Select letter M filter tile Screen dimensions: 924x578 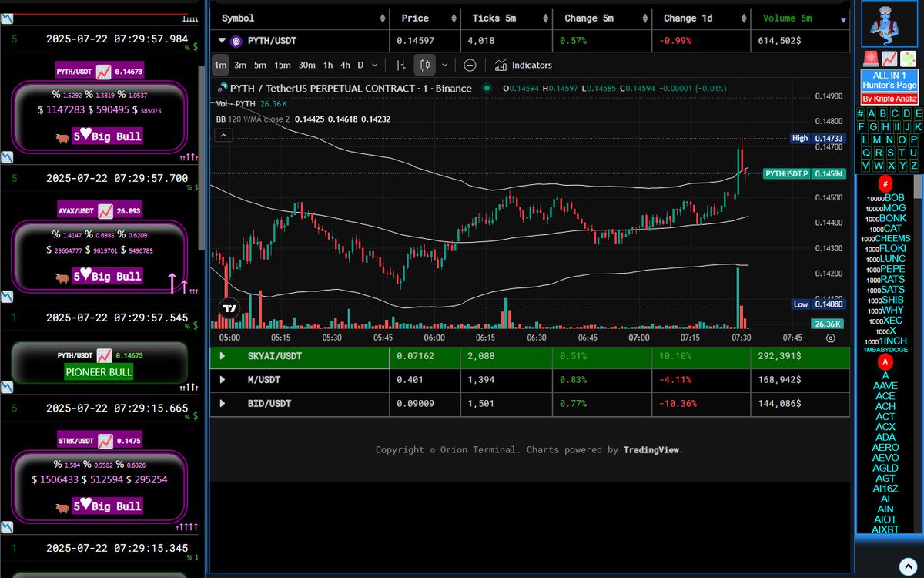pos(877,139)
